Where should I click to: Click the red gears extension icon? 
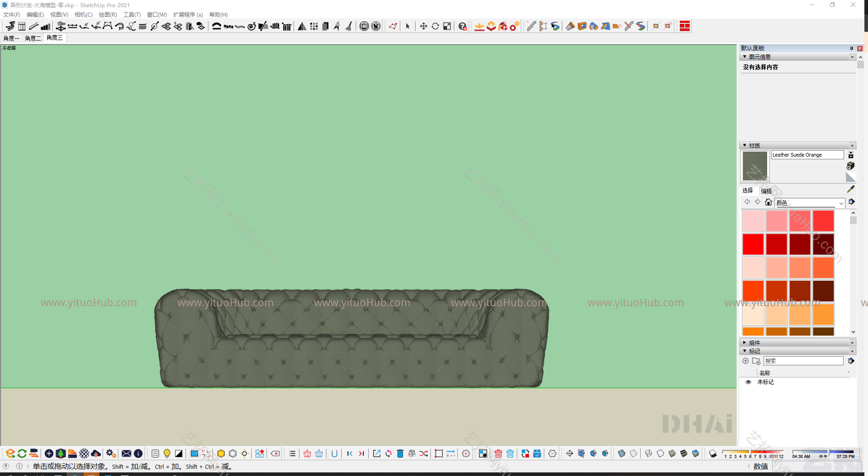[x=514, y=26]
